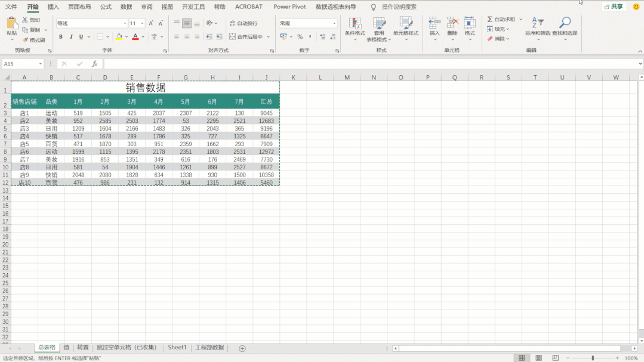This screenshot has height=362, width=644.
Task: Switch to the Data (数据) tab
Action: point(126,7)
